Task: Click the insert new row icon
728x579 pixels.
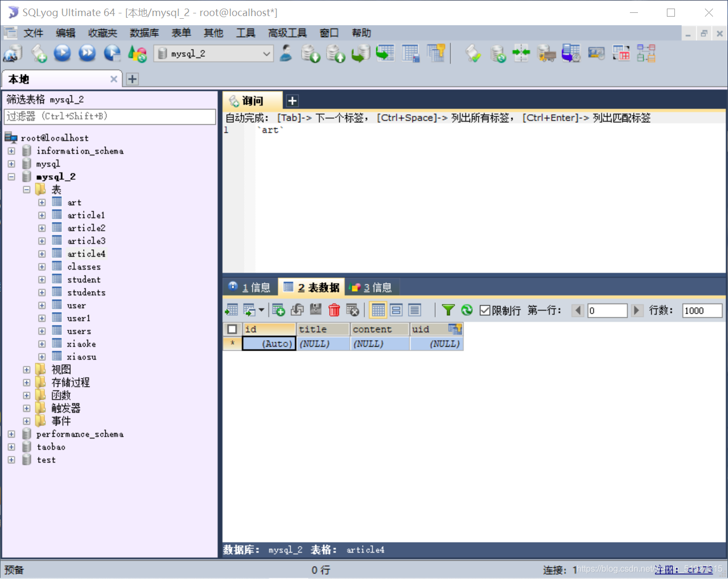Action: 278,310
